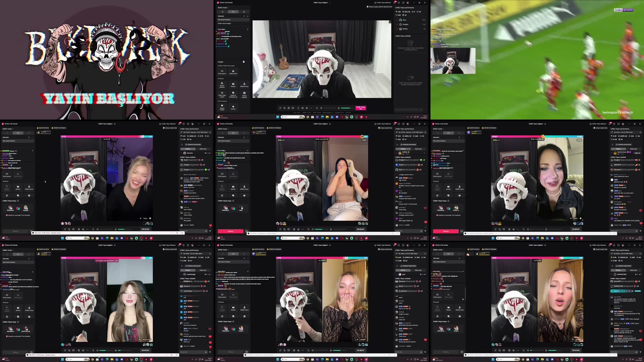Viewport: 644px width, 362px height.
Task: Click the pink CANLI Yayın Yap button
Action: (361, 108)
